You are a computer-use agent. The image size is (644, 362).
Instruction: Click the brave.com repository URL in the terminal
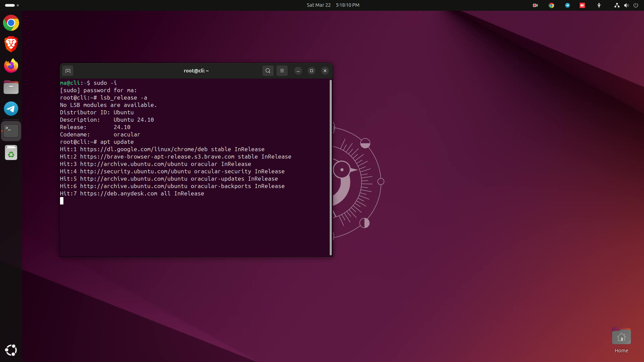158,157
